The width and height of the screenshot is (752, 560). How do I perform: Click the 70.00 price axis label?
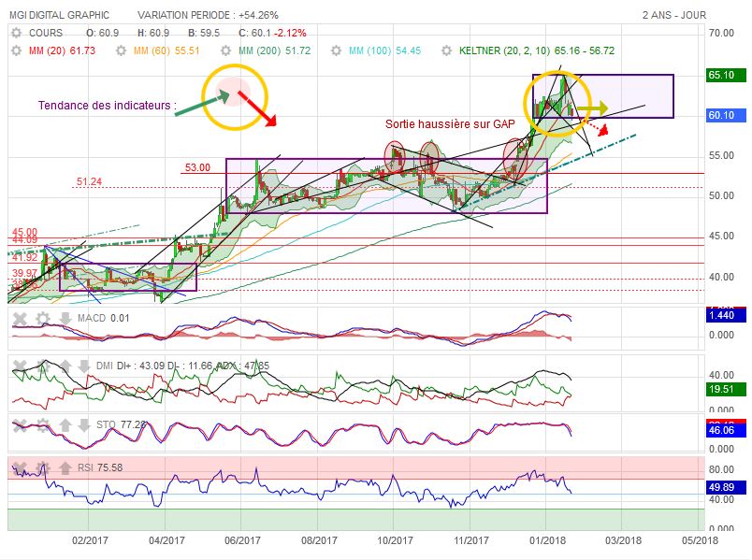[721, 33]
